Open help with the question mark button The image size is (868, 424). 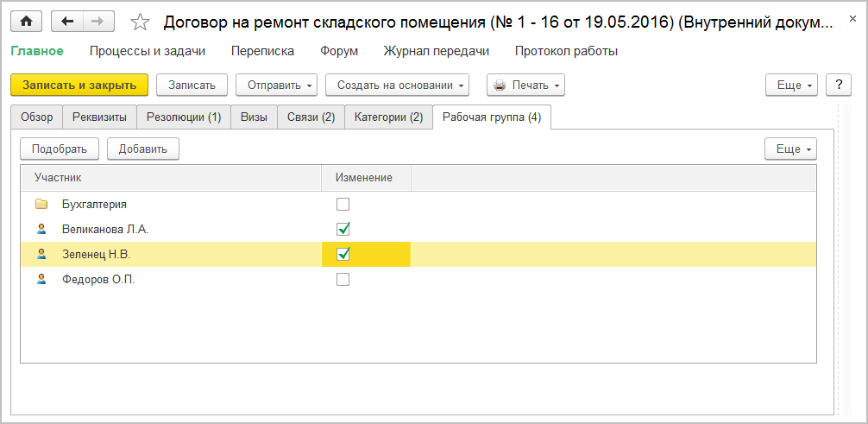click(839, 85)
